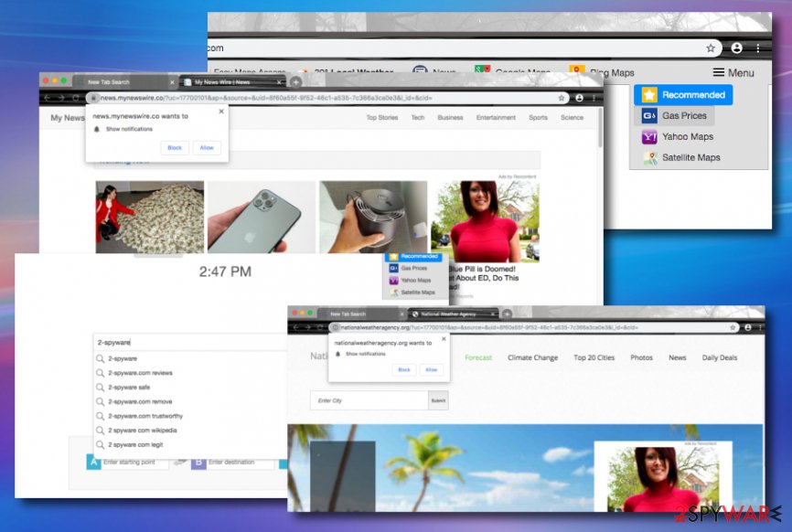Close the My News Wire tab
Image resolution: width=792 pixels, height=532 pixels.
(x=279, y=82)
